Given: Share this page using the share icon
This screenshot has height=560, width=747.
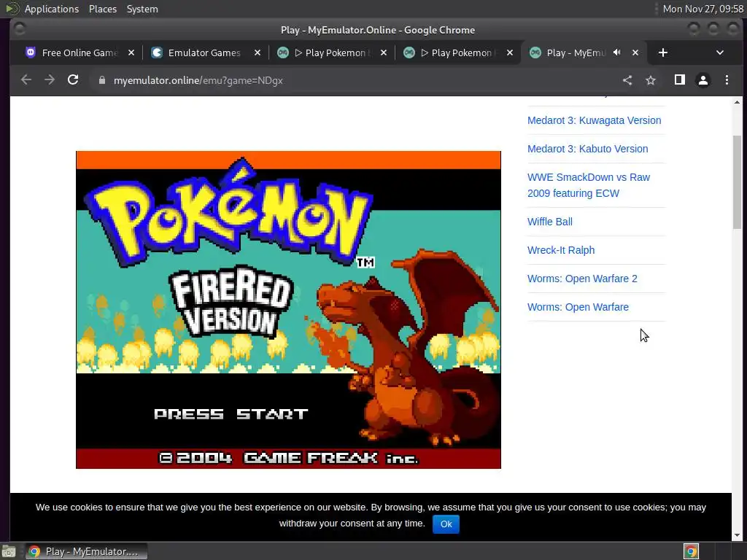Looking at the screenshot, I should pos(627,80).
